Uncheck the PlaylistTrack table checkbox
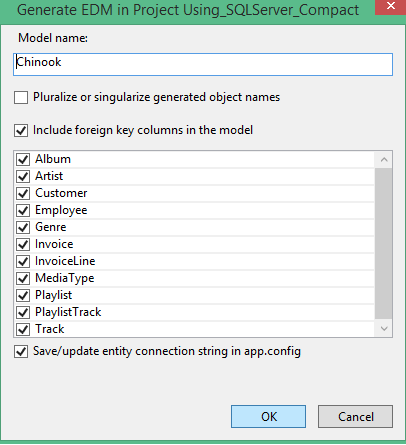406x445 pixels. 23,312
